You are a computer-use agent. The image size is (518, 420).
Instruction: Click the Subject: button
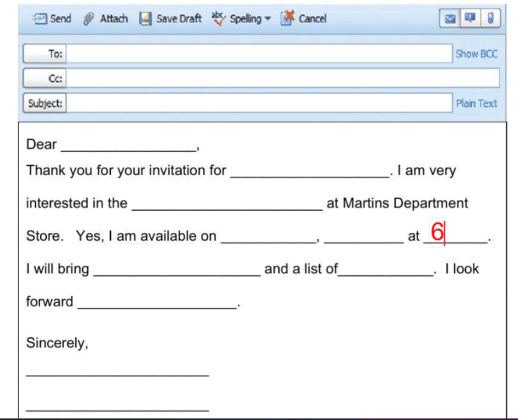(45, 103)
